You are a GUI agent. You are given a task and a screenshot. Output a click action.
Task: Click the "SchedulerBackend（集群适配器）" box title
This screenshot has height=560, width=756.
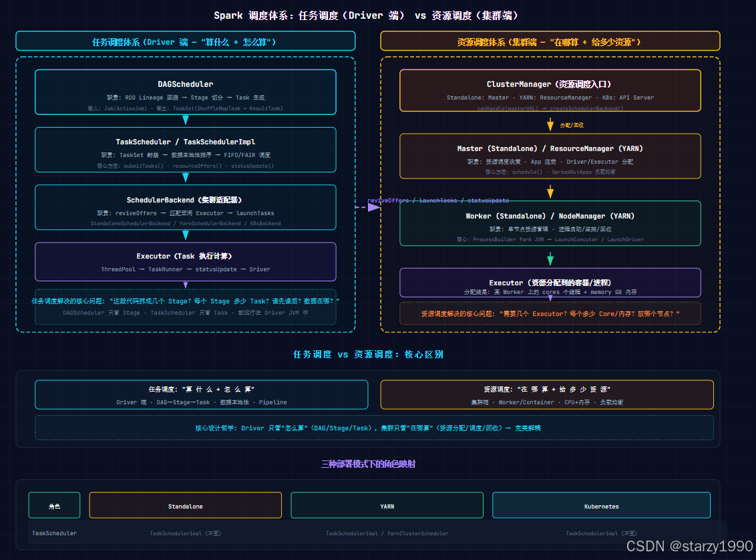[x=185, y=200]
